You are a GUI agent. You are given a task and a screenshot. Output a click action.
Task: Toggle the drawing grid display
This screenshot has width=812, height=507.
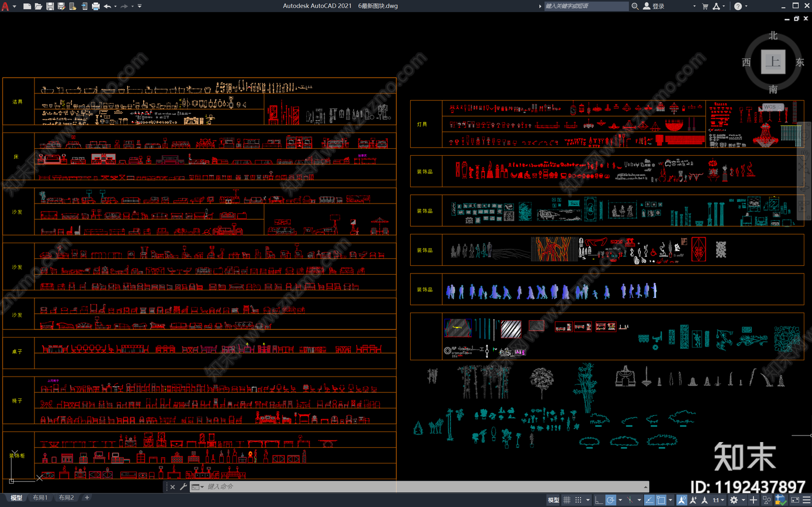567,500
